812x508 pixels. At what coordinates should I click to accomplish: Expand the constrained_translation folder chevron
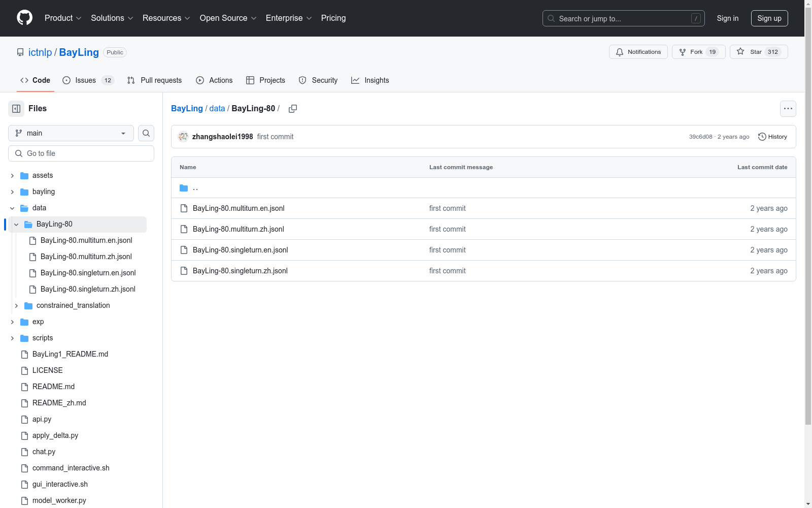(16, 306)
